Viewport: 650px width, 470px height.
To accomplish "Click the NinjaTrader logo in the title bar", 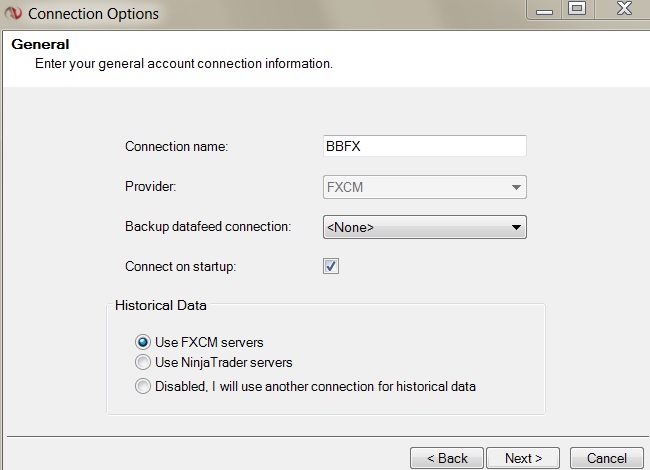I will [13, 14].
